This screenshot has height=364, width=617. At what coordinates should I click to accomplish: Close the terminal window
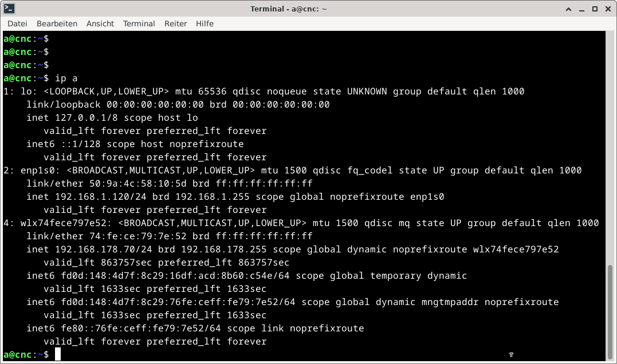608,9
